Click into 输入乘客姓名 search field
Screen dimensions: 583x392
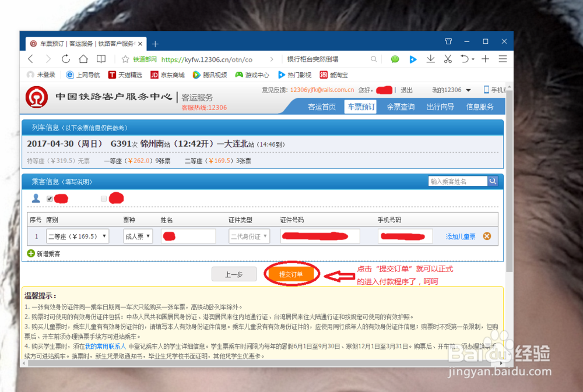pyautogui.click(x=458, y=181)
